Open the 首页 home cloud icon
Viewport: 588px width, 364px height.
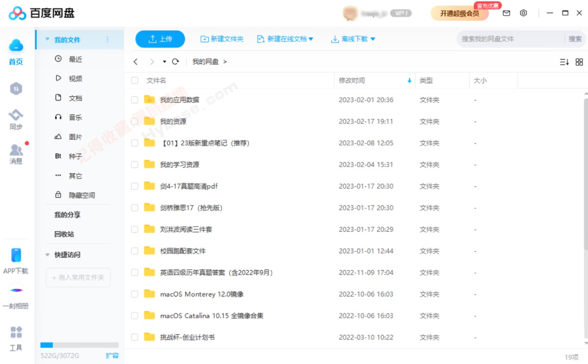pyautogui.click(x=16, y=45)
